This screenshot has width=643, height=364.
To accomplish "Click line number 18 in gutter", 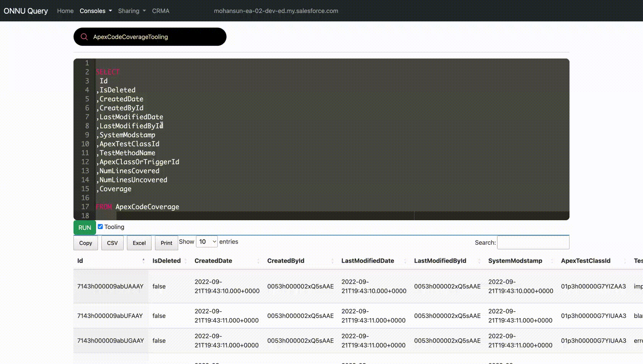I will pyautogui.click(x=85, y=216).
